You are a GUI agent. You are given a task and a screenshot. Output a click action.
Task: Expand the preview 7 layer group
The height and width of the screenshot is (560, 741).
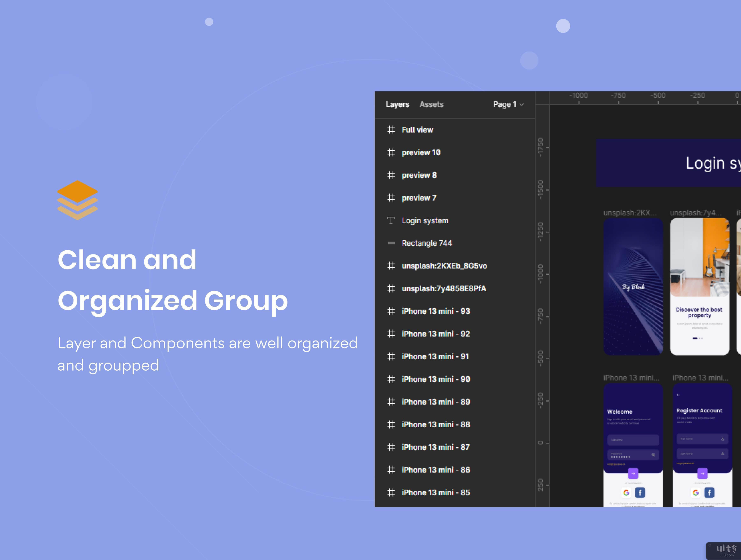[383, 198]
